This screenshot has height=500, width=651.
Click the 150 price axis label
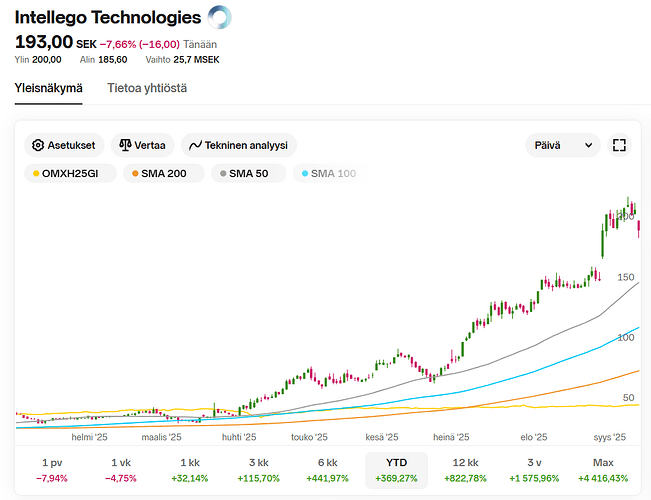(626, 277)
